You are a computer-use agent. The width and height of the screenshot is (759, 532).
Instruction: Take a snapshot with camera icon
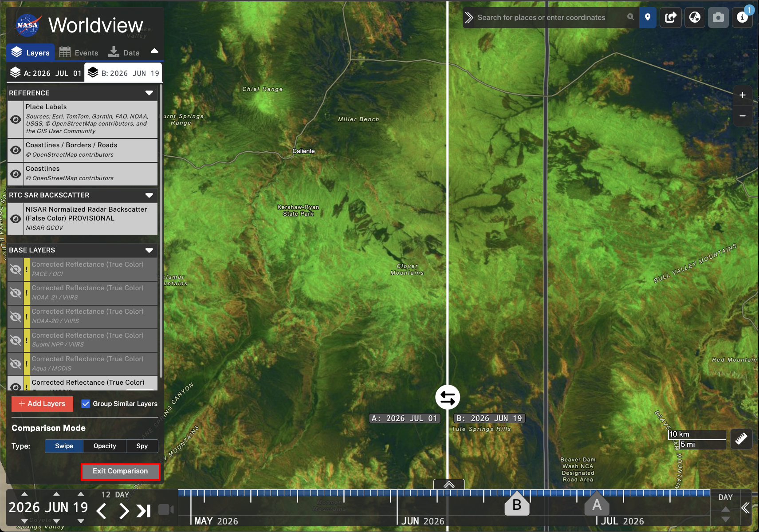(x=718, y=17)
